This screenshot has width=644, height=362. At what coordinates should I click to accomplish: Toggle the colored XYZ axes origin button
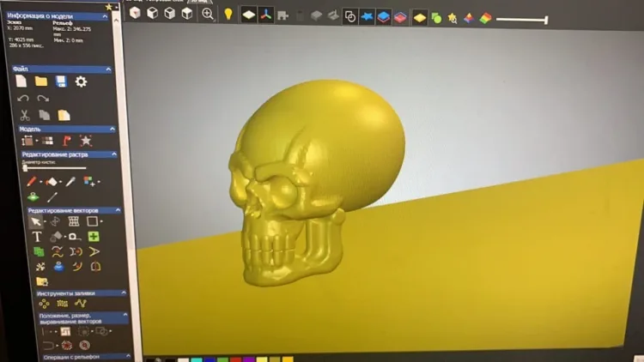tap(265, 15)
